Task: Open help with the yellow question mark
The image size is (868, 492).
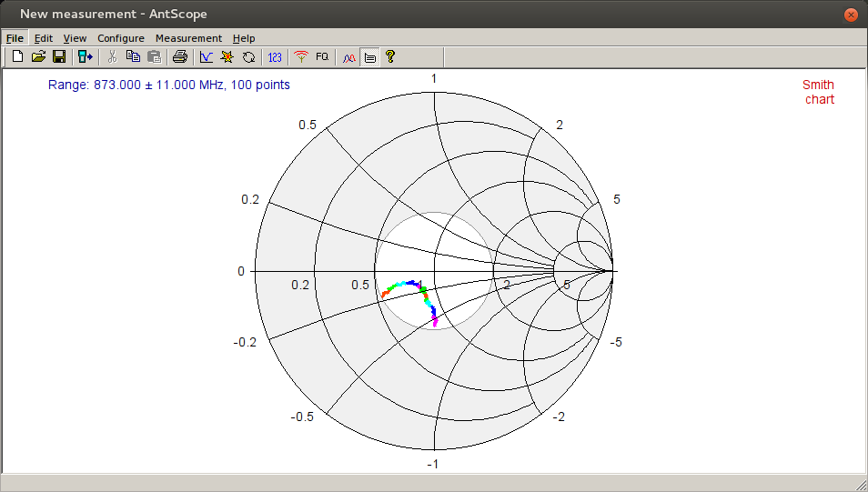Action: [x=390, y=56]
